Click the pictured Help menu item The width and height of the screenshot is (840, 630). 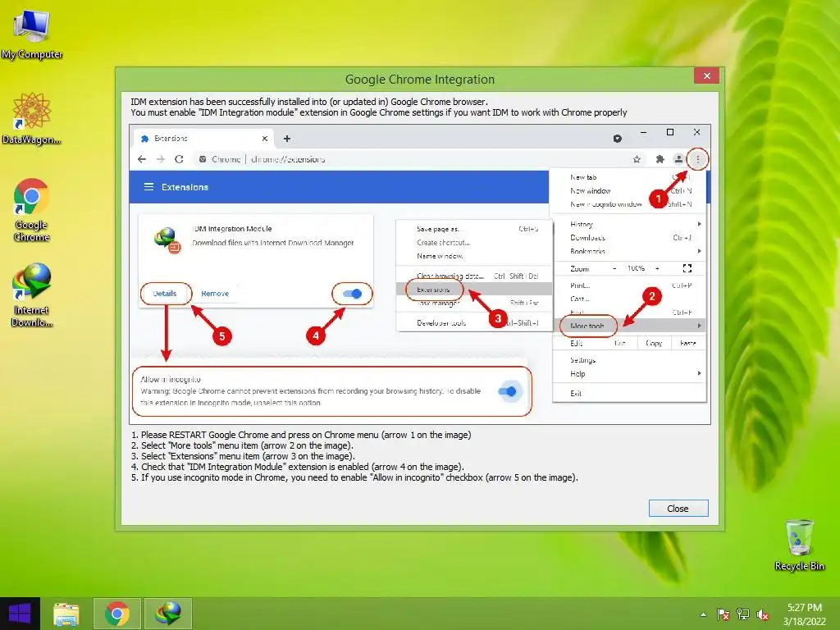(629, 374)
